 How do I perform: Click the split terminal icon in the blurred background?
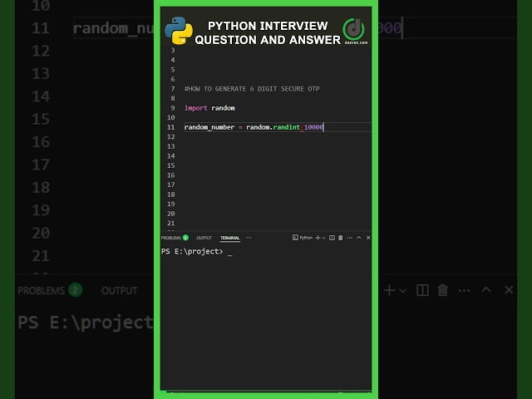click(422, 290)
